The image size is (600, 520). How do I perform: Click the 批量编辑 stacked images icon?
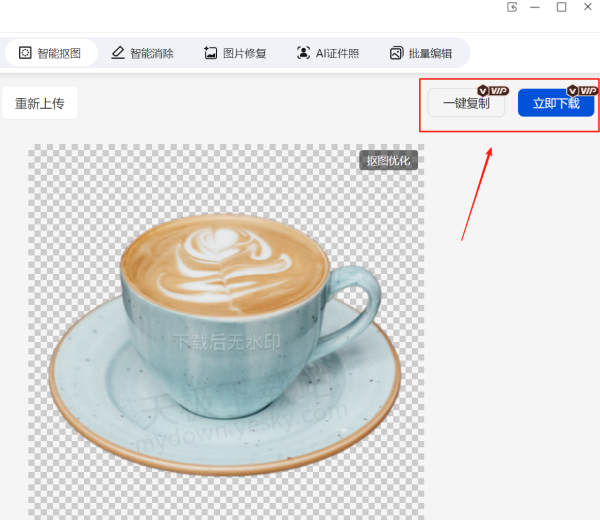tap(396, 53)
